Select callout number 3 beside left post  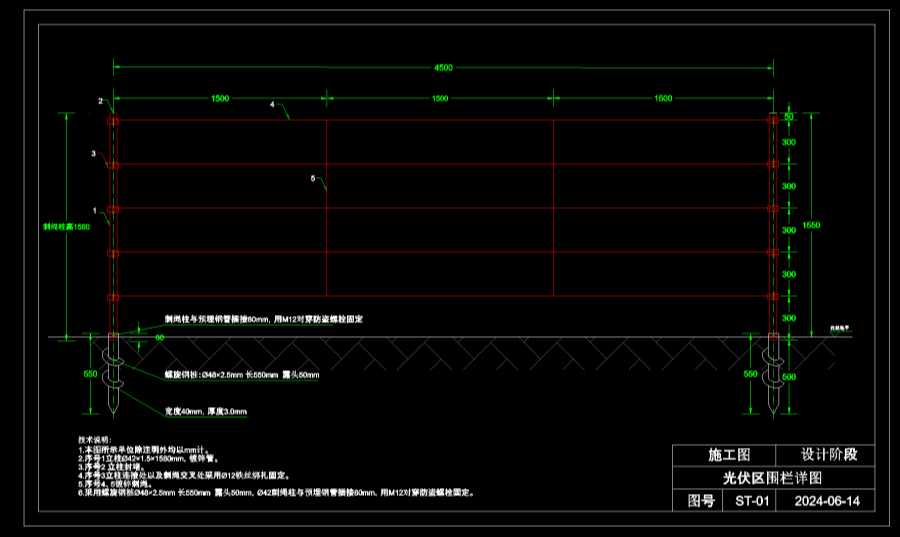93,154
